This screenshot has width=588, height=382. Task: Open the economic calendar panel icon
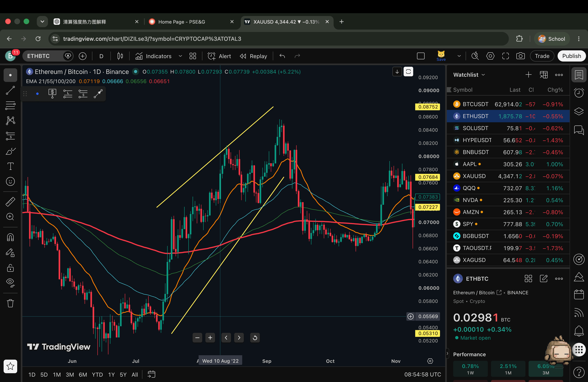tap(579, 294)
